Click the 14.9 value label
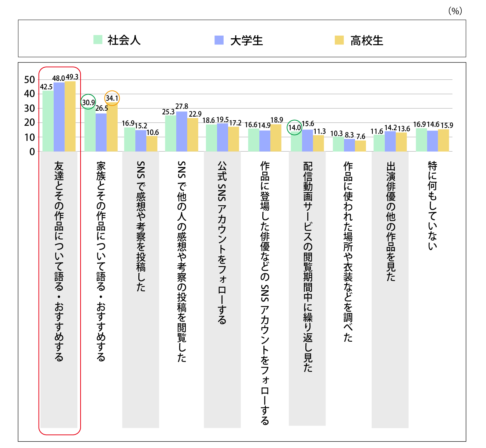 pyautogui.click(x=264, y=125)
